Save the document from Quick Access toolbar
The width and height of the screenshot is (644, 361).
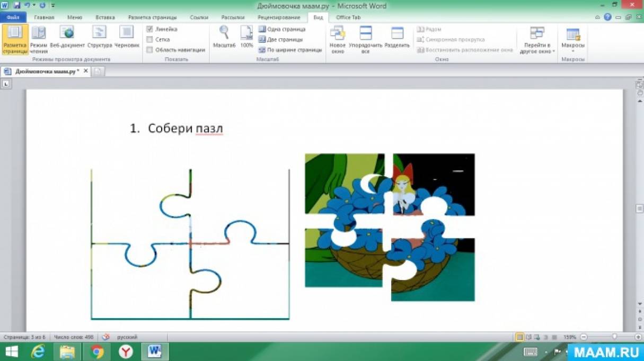(17, 5)
